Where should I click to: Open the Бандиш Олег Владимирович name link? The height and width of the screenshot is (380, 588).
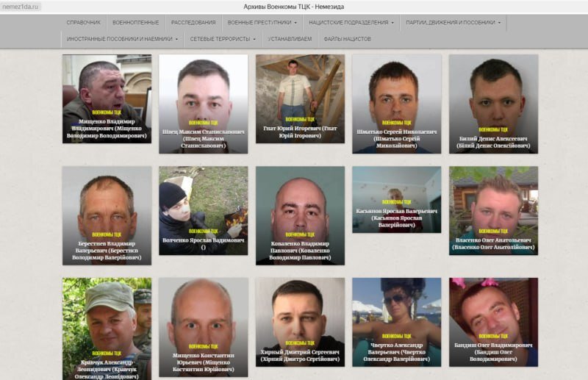pyautogui.click(x=493, y=352)
